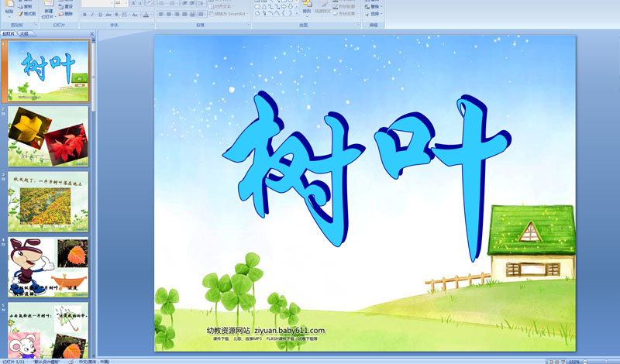The height and width of the screenshot is (364, 620).
Task: Open the Drawing group dialog launcher
Action: (358, 25)
